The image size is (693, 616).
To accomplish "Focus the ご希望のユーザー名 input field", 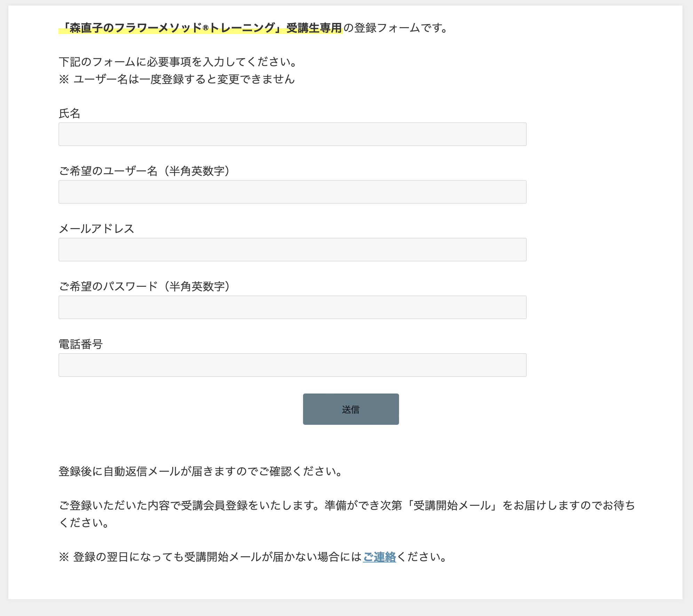I will pyautogui.click(x=292, y=192).
